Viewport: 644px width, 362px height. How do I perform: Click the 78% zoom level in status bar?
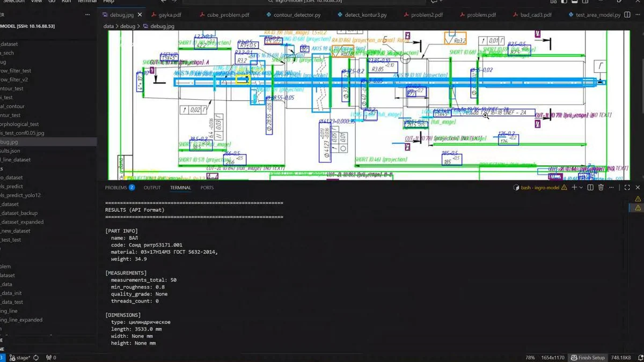coord(530,357)
